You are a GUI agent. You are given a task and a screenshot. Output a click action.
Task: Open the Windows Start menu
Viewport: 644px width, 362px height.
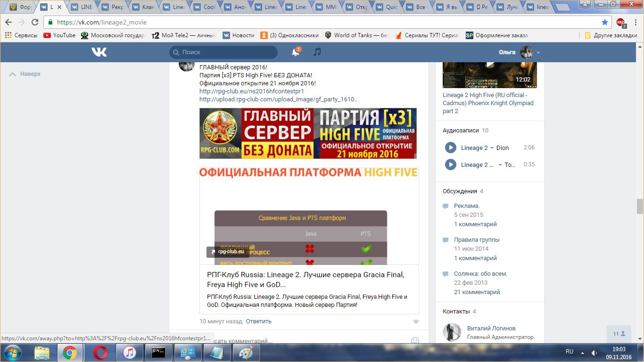click(12, 353)
